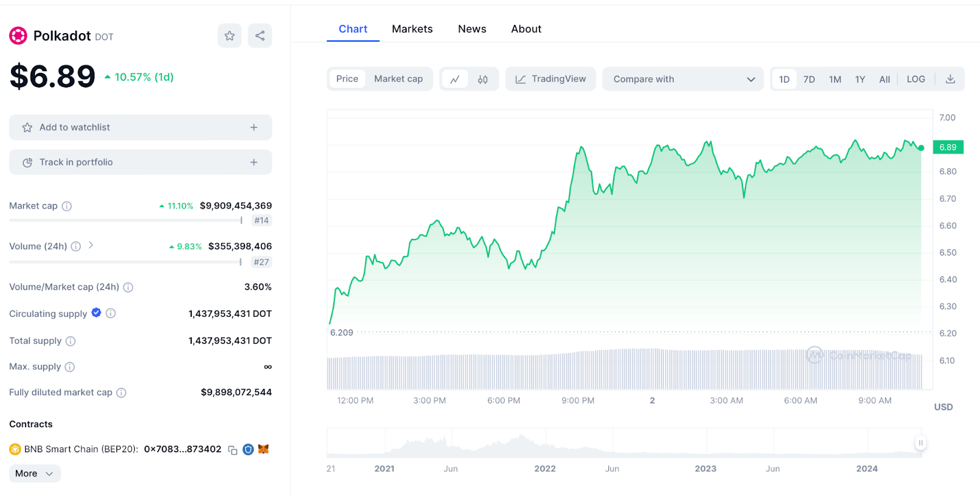Image resolution: width=980 pixels, height=495 pixels.
Task: Open the About tab
Action: click(526, 29)
